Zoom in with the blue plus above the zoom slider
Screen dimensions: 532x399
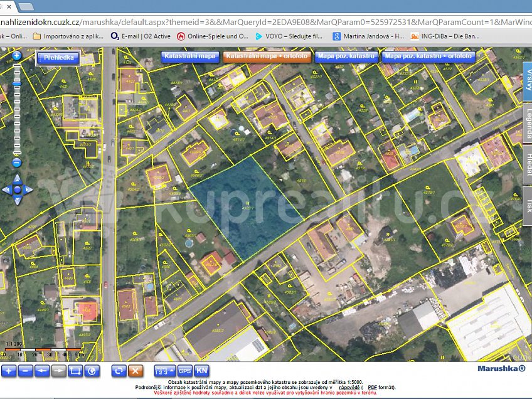tap(16, 56)
